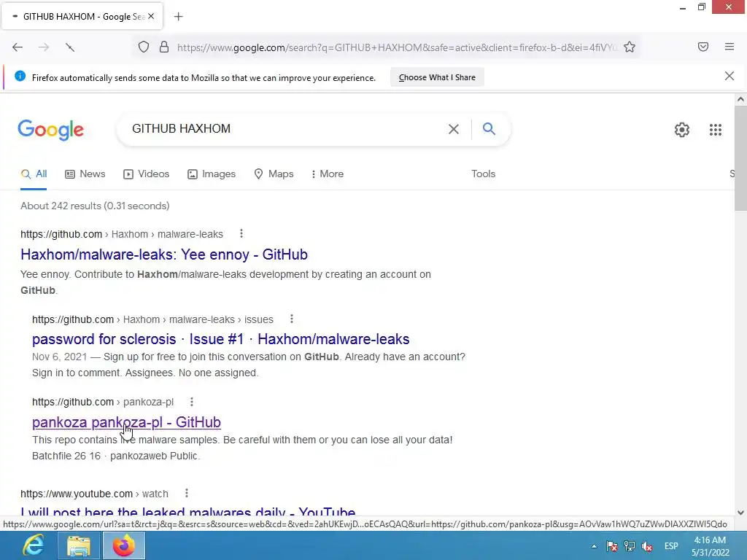
Task: Open a new tab with the plus button
Action: (178, 17)
